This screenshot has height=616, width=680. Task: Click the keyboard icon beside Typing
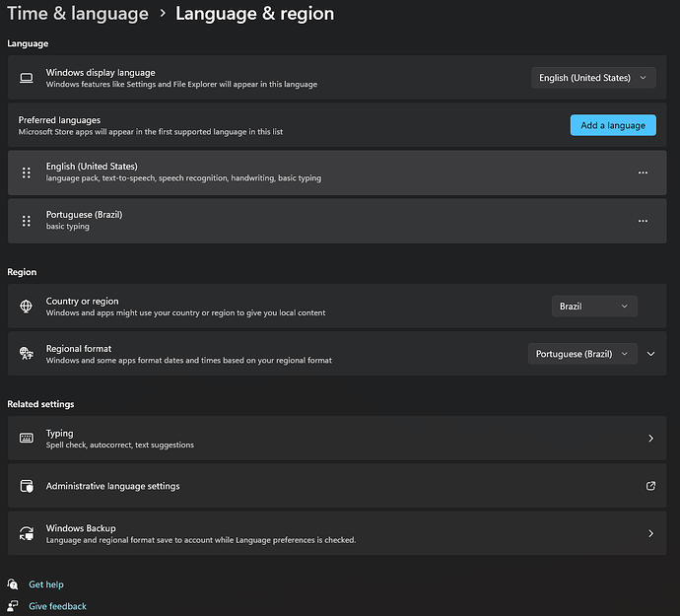[27, 438]
